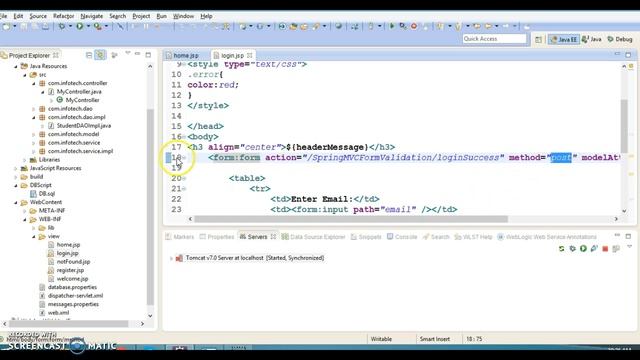
Task: Click the Run External Tools icon
Action: pos(98,27)
